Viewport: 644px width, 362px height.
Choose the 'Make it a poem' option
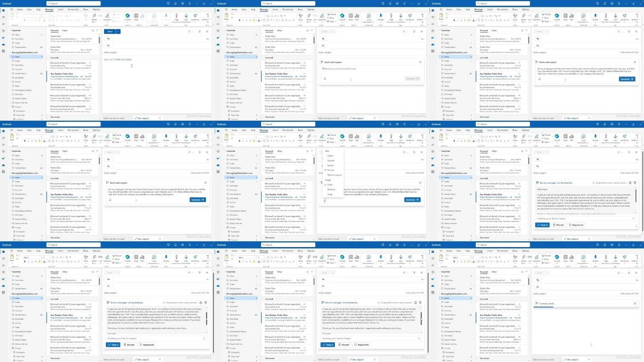pos(334,175)
